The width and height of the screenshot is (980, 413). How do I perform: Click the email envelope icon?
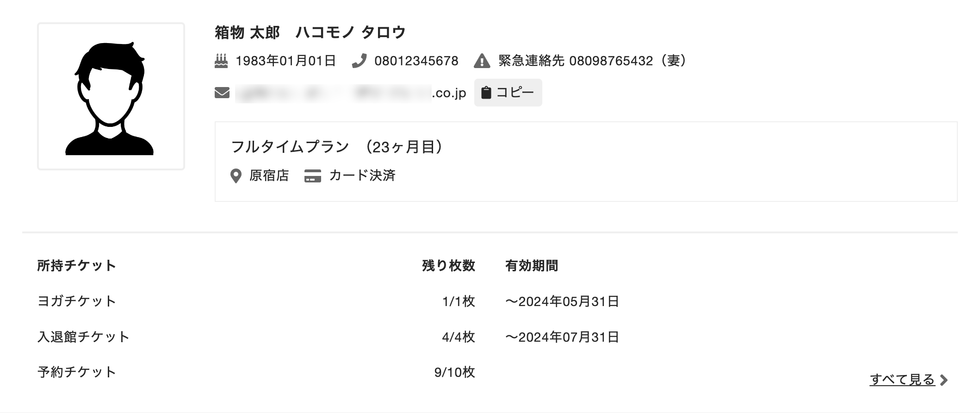tap(222, 93)
